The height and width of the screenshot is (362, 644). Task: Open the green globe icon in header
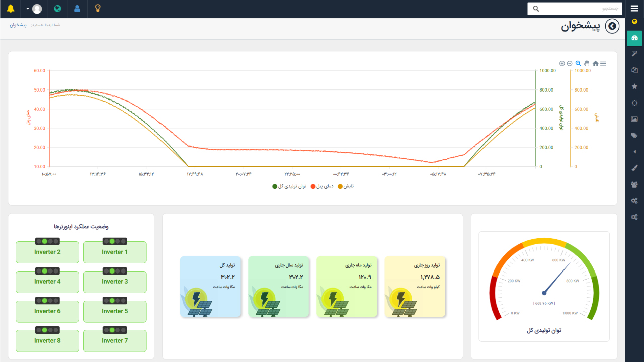coord(57,9)
